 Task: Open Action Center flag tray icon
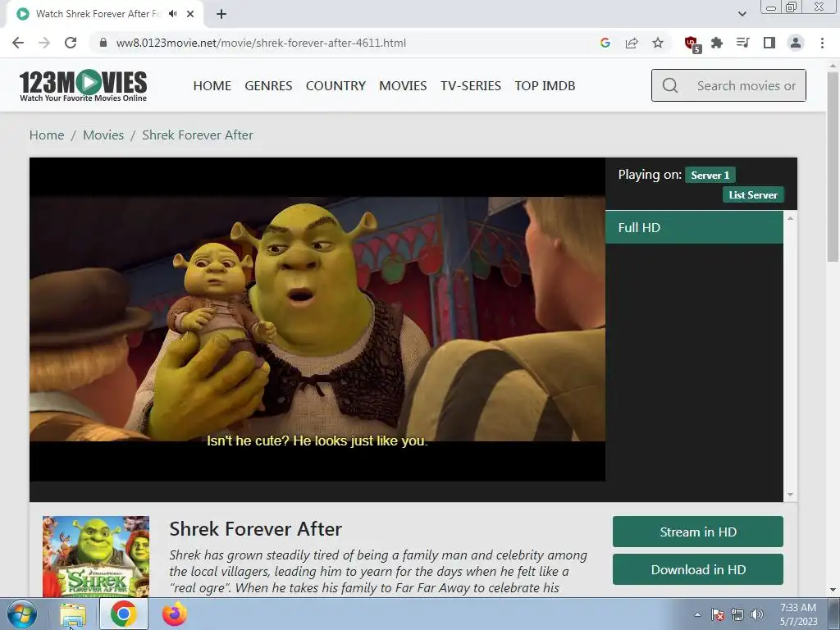pos(718,614)
